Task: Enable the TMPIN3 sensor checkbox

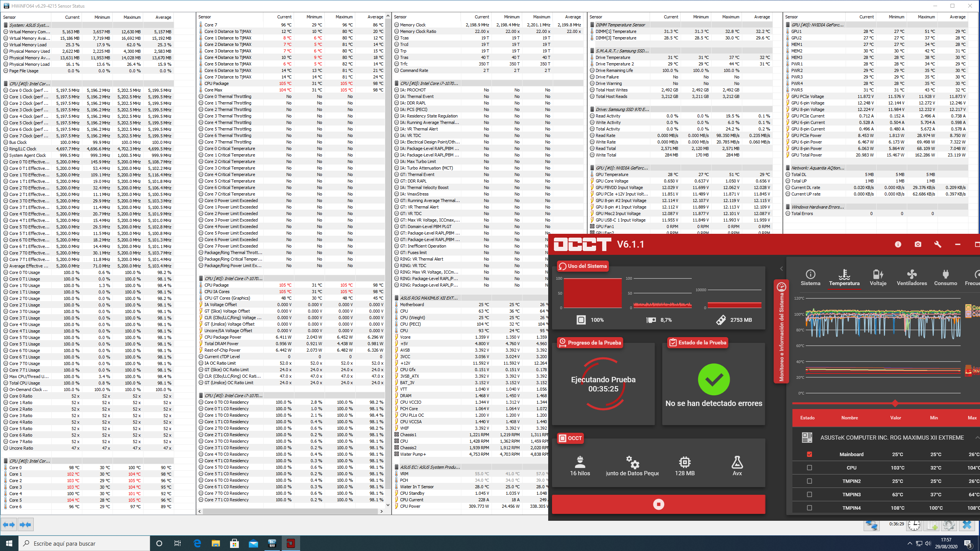Action: 809,494
